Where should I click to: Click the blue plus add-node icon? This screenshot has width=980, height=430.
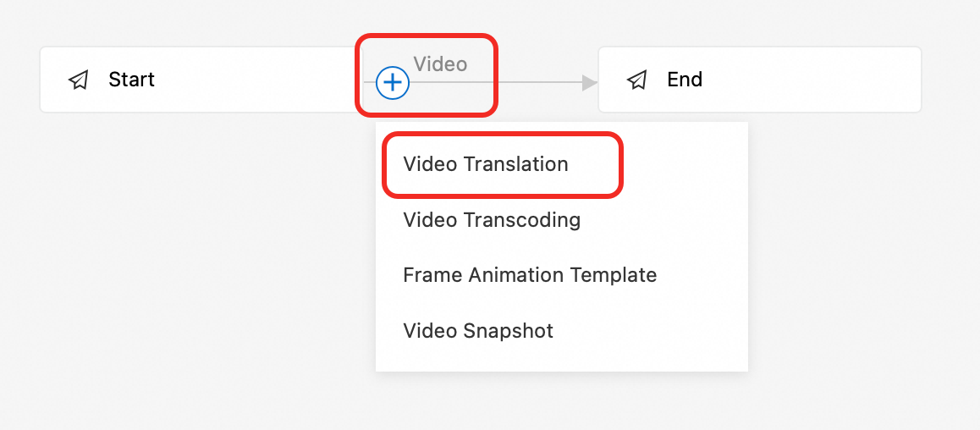click(393, 82)
